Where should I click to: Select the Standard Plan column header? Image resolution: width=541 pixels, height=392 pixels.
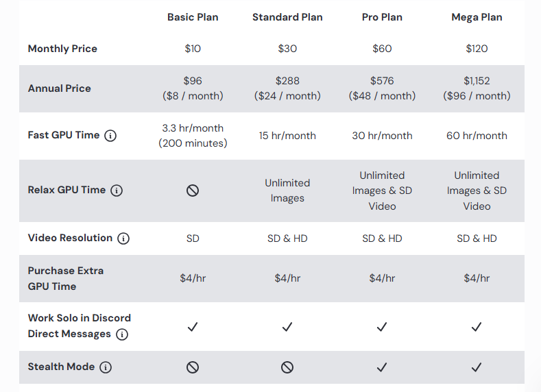point(287,17)
